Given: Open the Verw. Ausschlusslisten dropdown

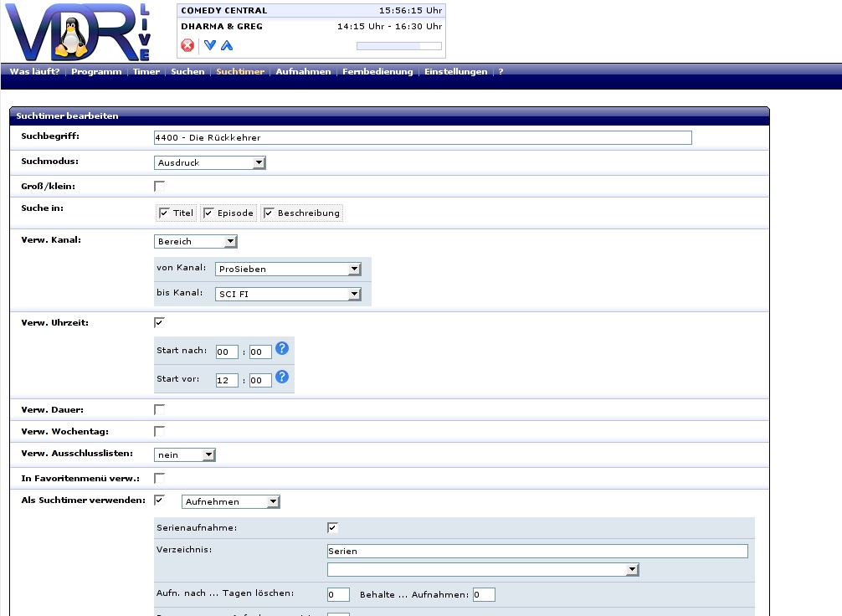Looking at the screenshot, I should point(185,455).
